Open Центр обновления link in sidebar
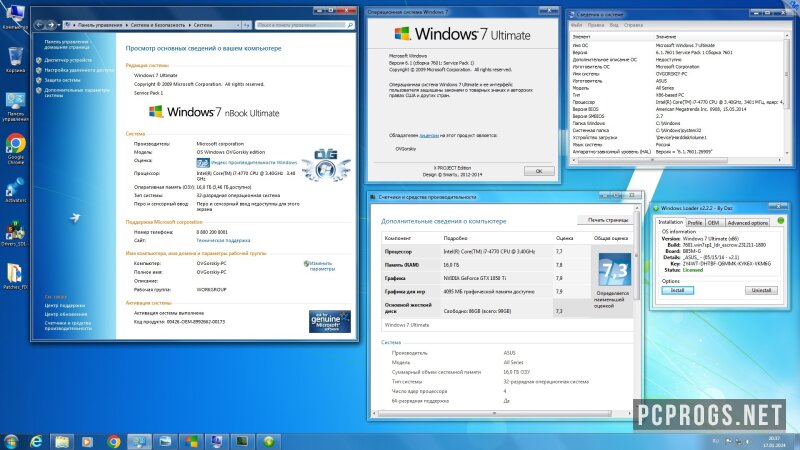800x450 pixels. (66, 314)
